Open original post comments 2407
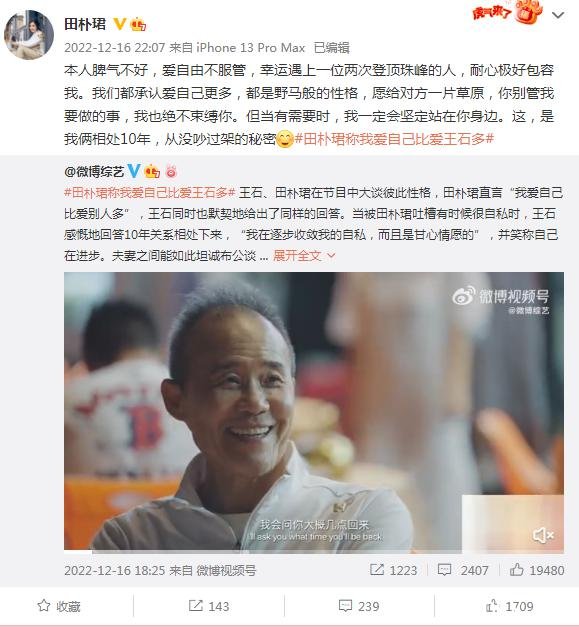The width and height of the screenshot is (579, 627). 463,570
